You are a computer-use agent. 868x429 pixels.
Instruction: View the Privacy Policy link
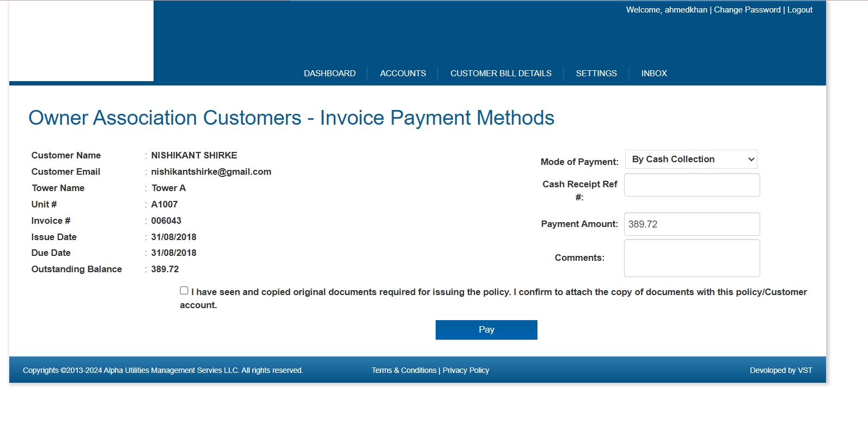pos(466,370)
